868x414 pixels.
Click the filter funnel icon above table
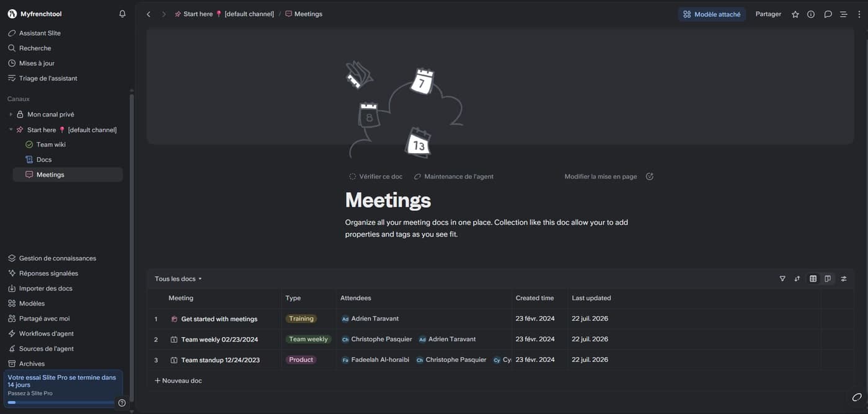coord(782,279)
